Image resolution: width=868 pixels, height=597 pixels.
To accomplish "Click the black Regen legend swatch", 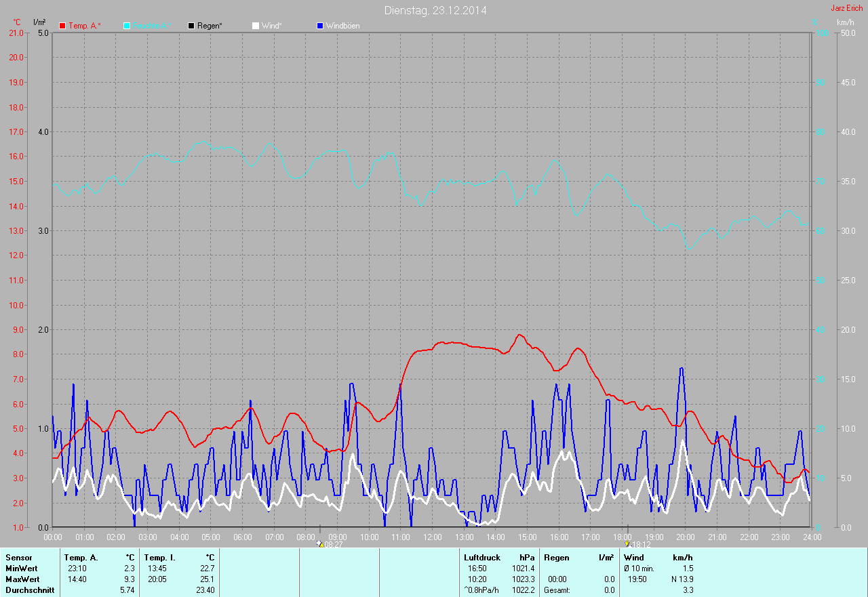I will point(191,26).
